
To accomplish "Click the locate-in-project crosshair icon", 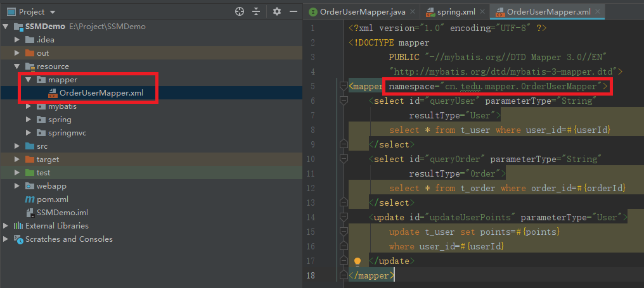I will (240, 11).
